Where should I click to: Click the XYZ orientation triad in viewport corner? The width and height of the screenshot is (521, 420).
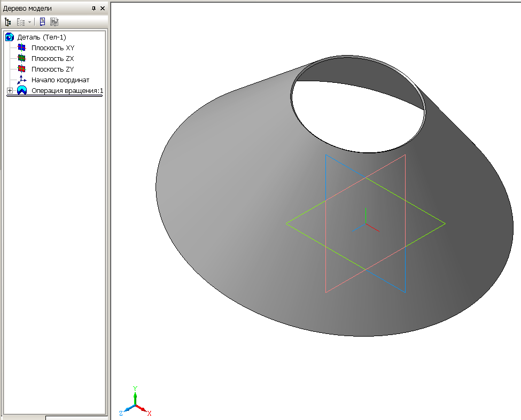pos(135,402)
